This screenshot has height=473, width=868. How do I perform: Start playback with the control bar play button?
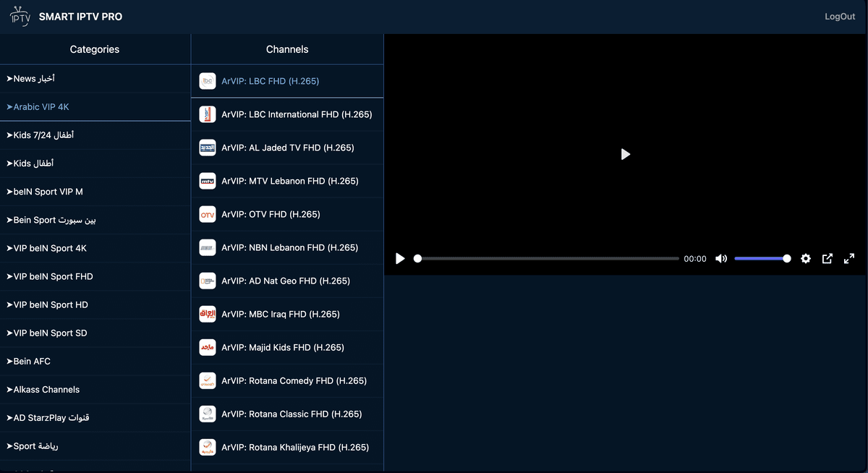tap(400, 258)
